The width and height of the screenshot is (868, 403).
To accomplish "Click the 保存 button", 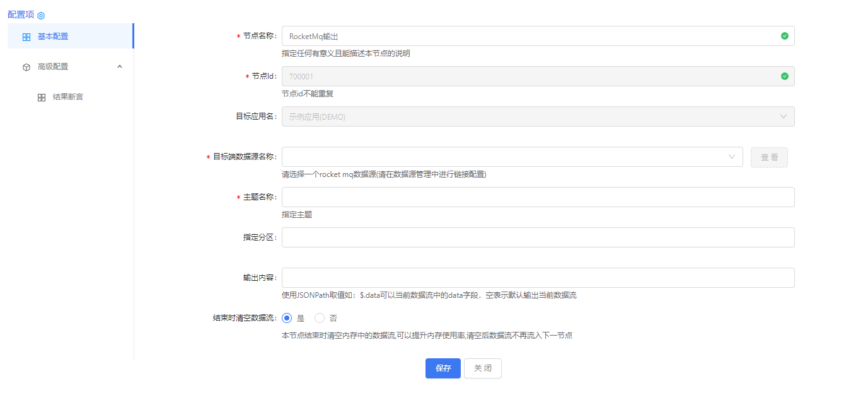I will point(443,368).
